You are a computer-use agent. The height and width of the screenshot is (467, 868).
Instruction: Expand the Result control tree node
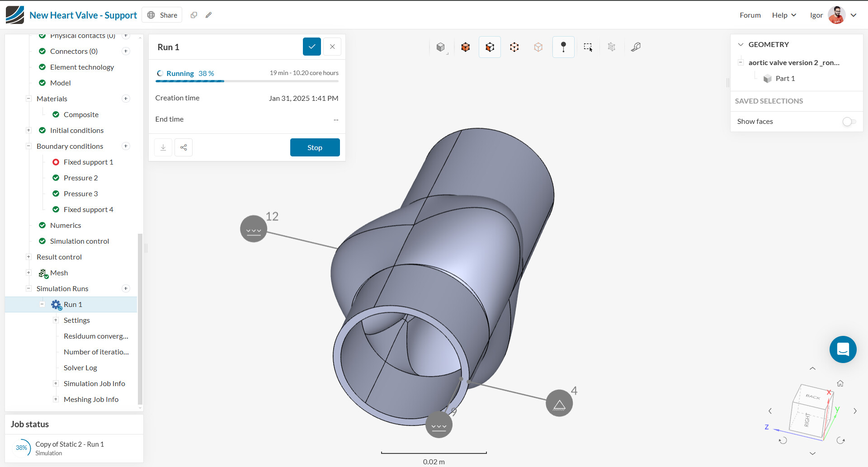(x=28, y=257)
